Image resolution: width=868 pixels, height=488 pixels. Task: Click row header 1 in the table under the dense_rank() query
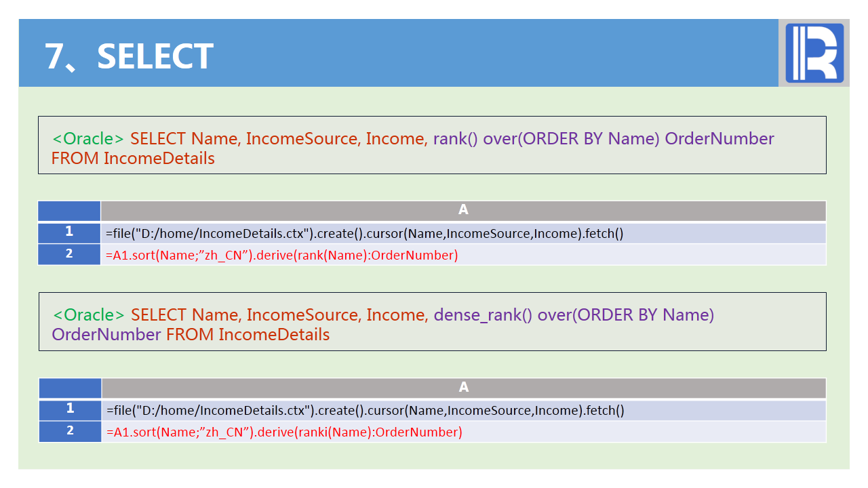(70, 410)
